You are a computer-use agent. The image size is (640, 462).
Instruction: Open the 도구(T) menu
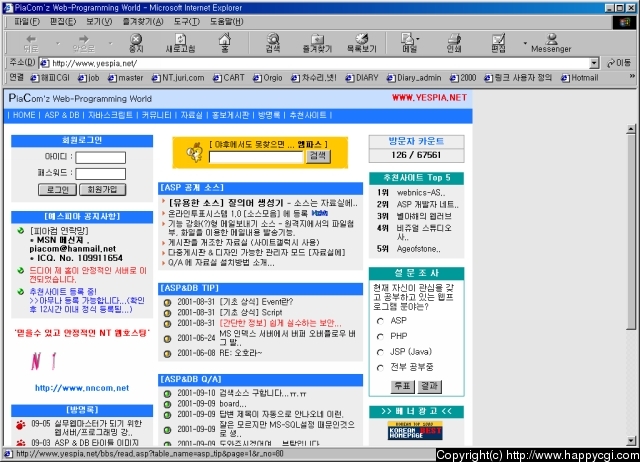pyautogui.click(x=186, y=20)
